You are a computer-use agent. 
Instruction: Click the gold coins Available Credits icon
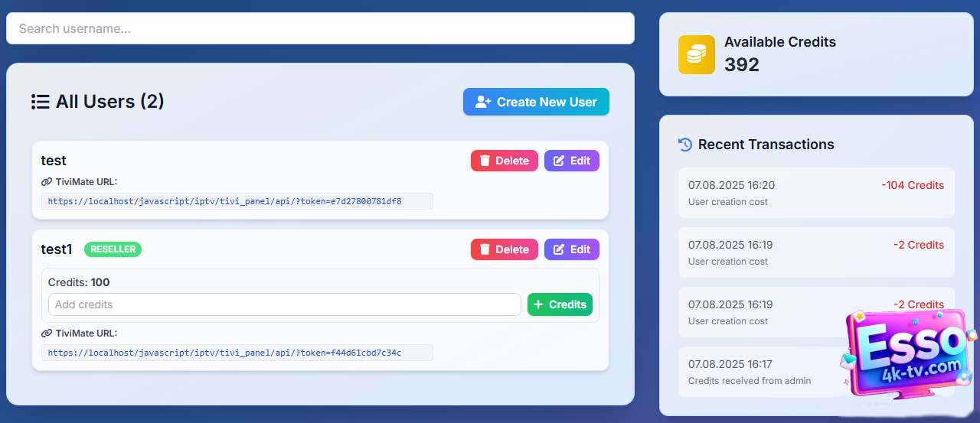tap(697, 54)
